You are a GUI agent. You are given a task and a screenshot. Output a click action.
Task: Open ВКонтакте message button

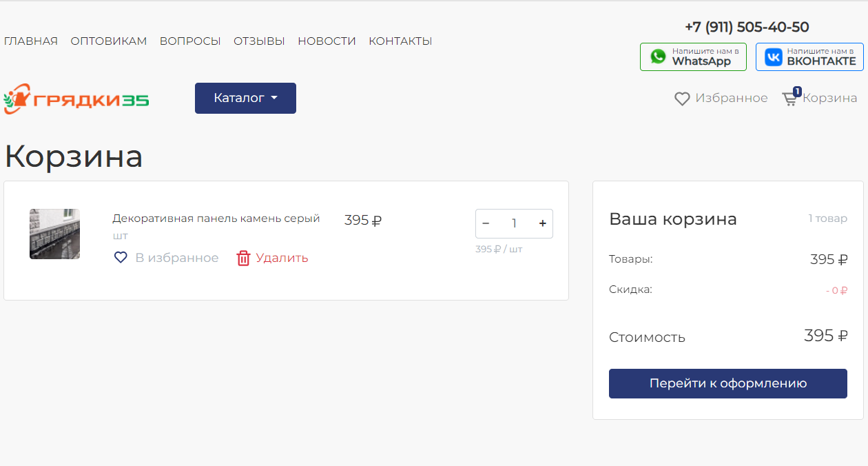(809, 57)
